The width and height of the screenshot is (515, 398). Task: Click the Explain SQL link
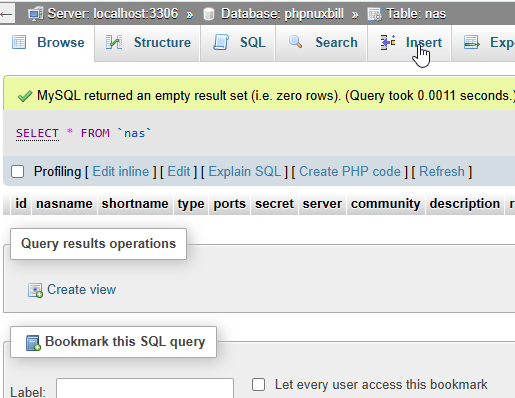click(245, 172)
